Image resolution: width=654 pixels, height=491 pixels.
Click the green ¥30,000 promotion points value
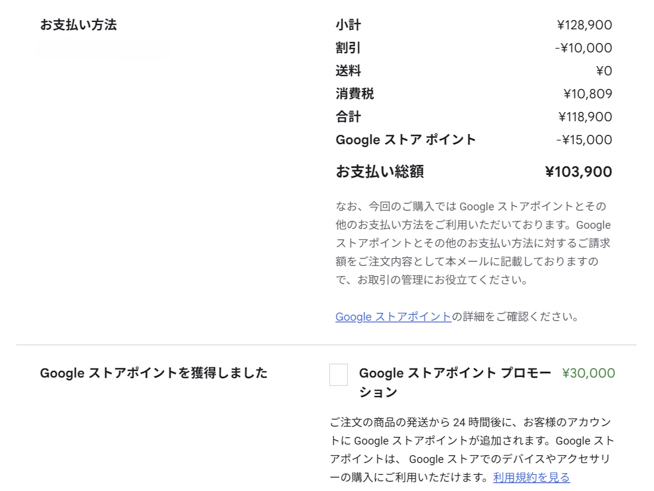(x=588, y=373)
